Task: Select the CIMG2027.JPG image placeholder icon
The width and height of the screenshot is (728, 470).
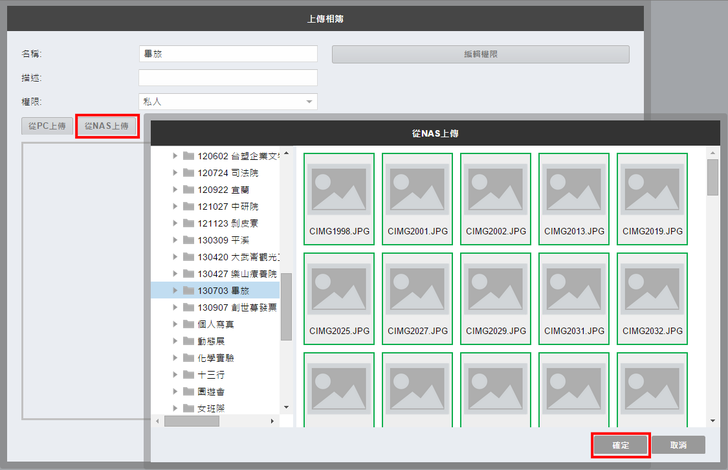Action: point(417,289)
